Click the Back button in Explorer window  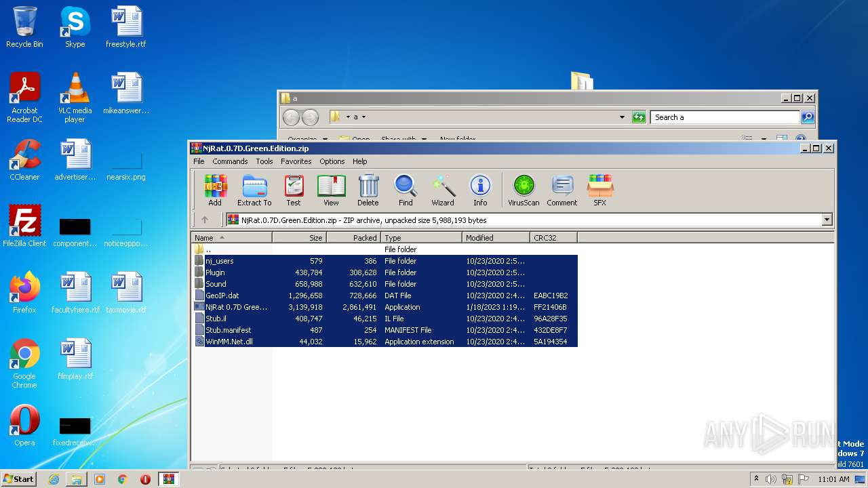tap(291, 117)
